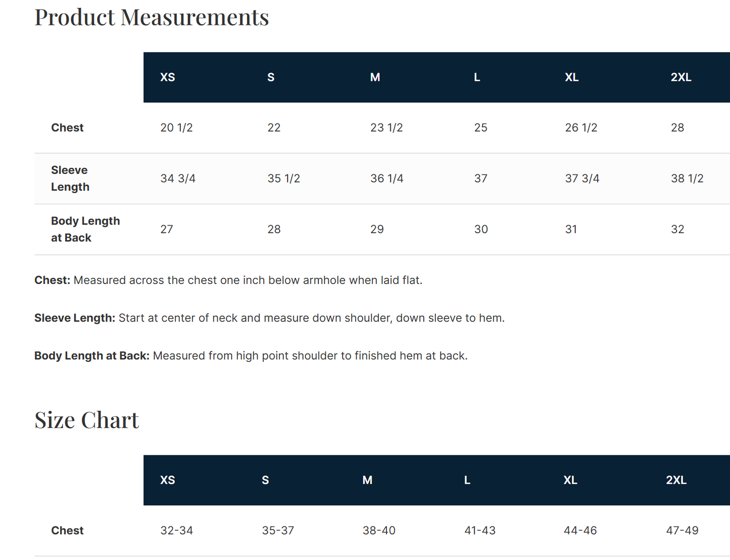Click the 26 1/2 chest measurement for XL
730x560 pixels.
pos(581,128)
